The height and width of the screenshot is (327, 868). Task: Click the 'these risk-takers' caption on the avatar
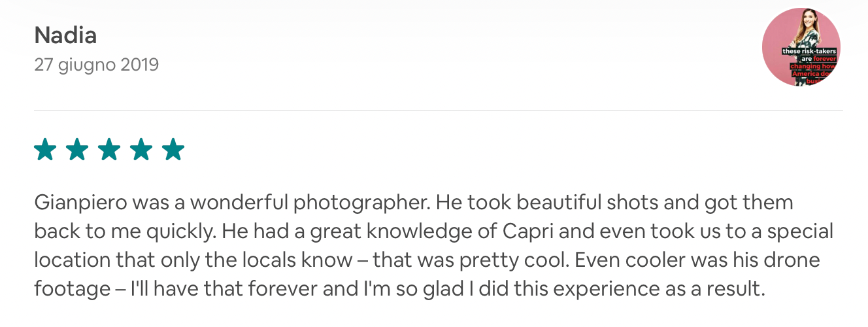(x=810, y=51)
